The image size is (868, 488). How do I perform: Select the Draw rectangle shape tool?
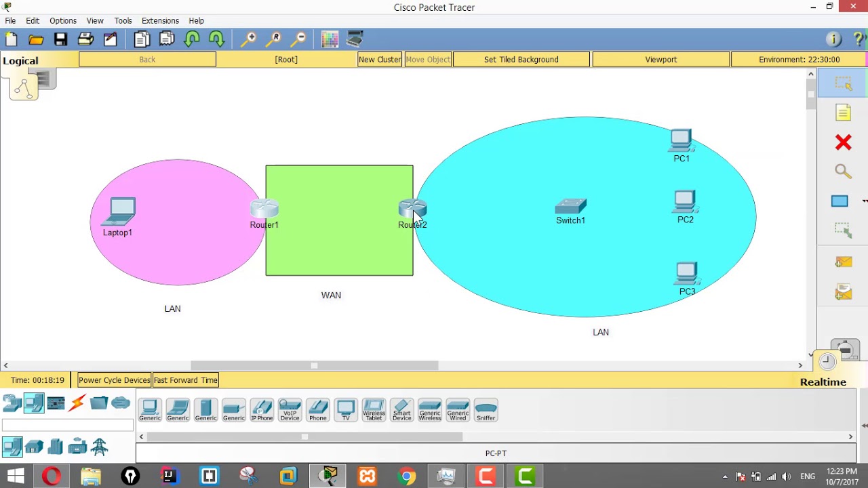(840, 201)
